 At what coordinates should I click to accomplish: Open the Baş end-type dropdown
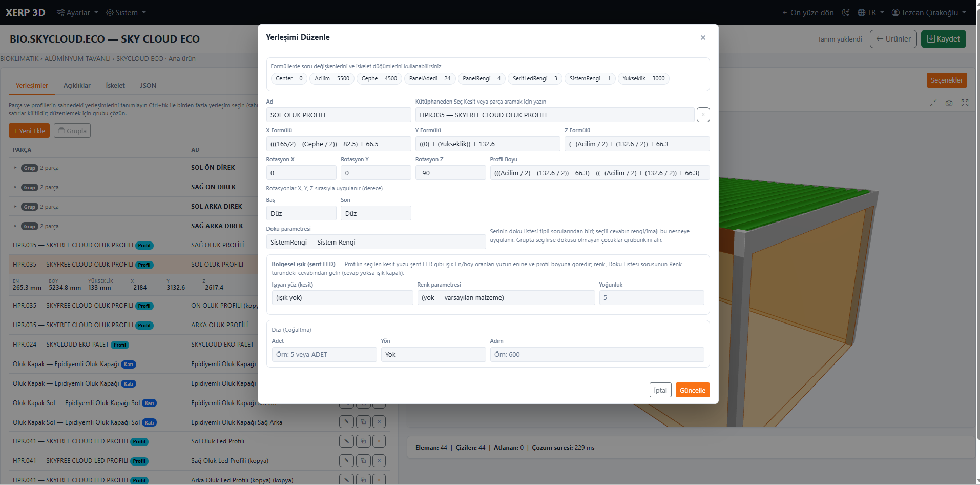[x=301, y=213]
